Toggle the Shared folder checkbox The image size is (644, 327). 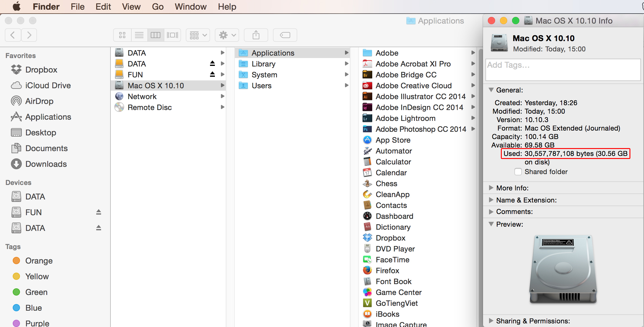(518, 172)
